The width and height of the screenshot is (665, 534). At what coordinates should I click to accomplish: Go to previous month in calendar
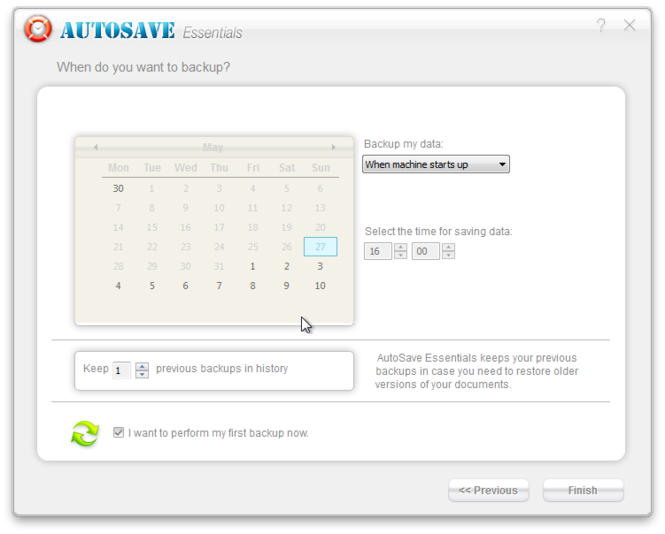[x=96, y=147]
